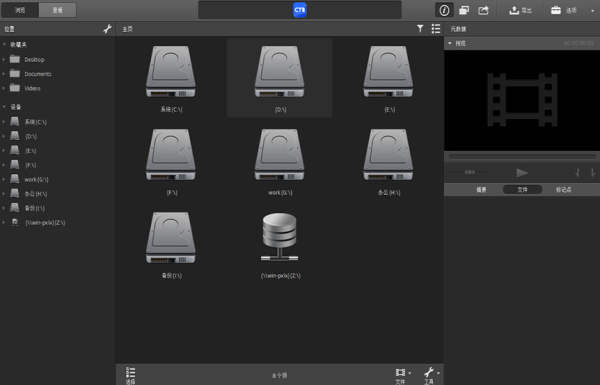The height and width of the screenshot is (385, 600).
Task: Select 办公 (H:\) in the devices tree
Action: [x=36, y=194]
